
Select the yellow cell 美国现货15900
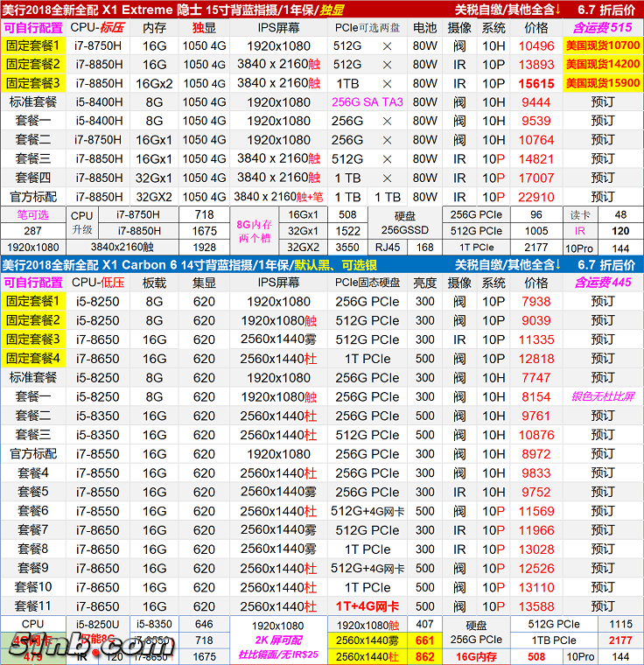tap(603, 83)
